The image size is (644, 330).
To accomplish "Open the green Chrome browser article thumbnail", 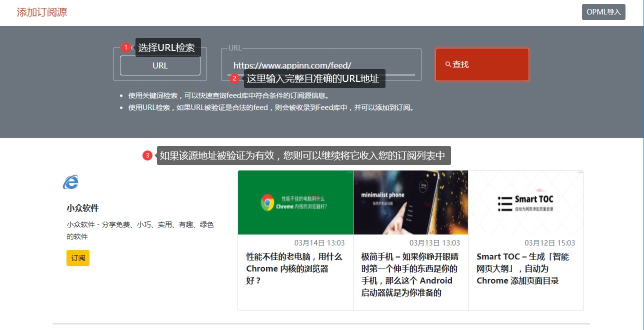I will click(295, 202).
